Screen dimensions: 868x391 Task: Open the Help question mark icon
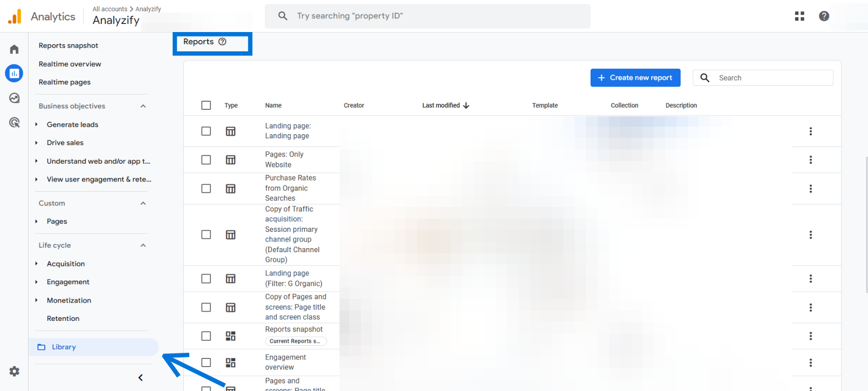(x=824, y=16)
